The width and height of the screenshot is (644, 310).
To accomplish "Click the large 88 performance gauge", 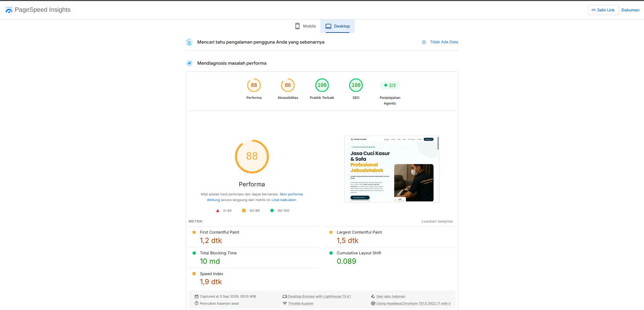I will click(x=252, y=157).
